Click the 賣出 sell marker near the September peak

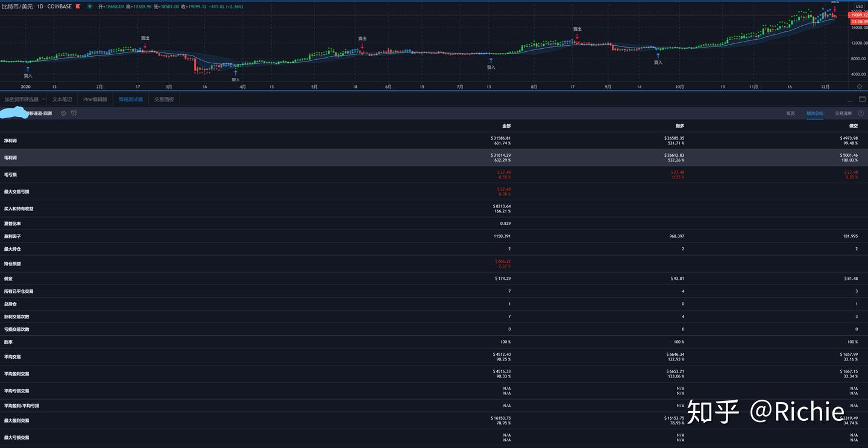coord(576,28)
